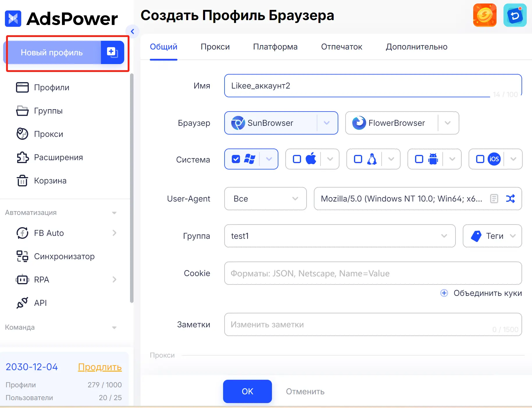
Task: Open the SunBrowser version dropdown arrow
Action: click(327, 123)
